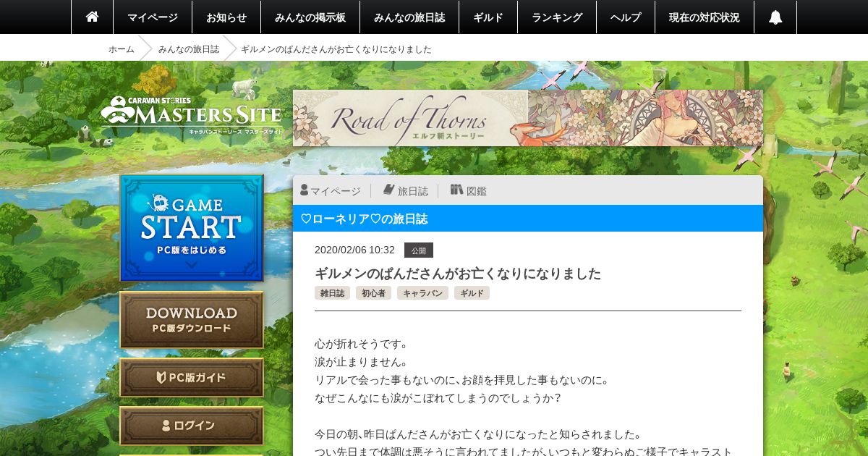Screen dimensions: 868x456
Task: Click the 公開 status badge
Action: click(x=419, y=250)
